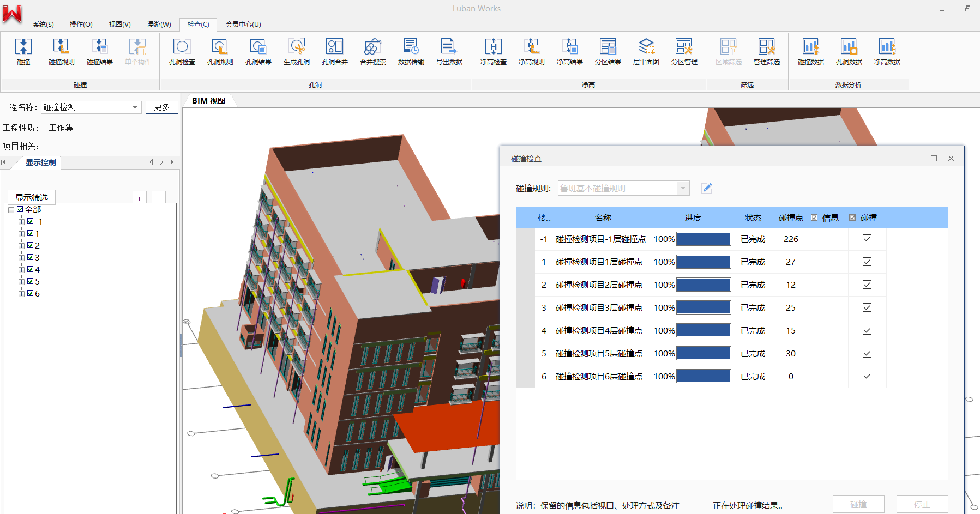Maximize the 碰撞检查 dialog
The height and width of the screenshot is (514, 980).
(934, 159)
